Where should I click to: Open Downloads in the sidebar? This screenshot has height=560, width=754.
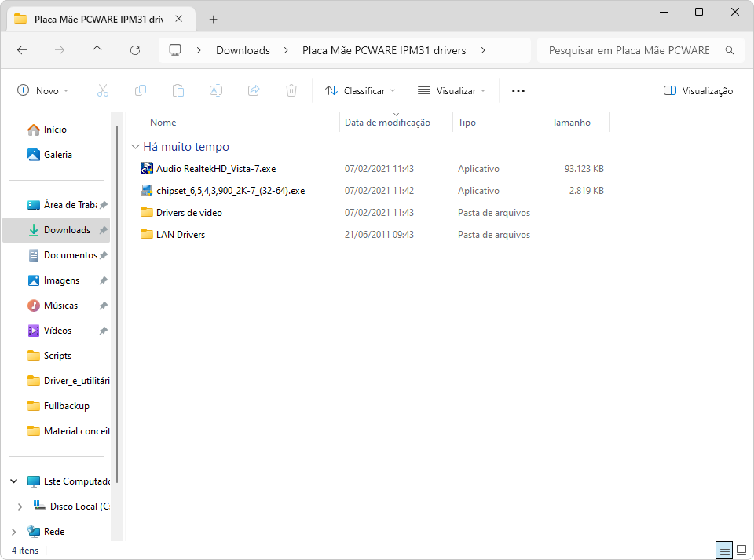click(57, 230)
